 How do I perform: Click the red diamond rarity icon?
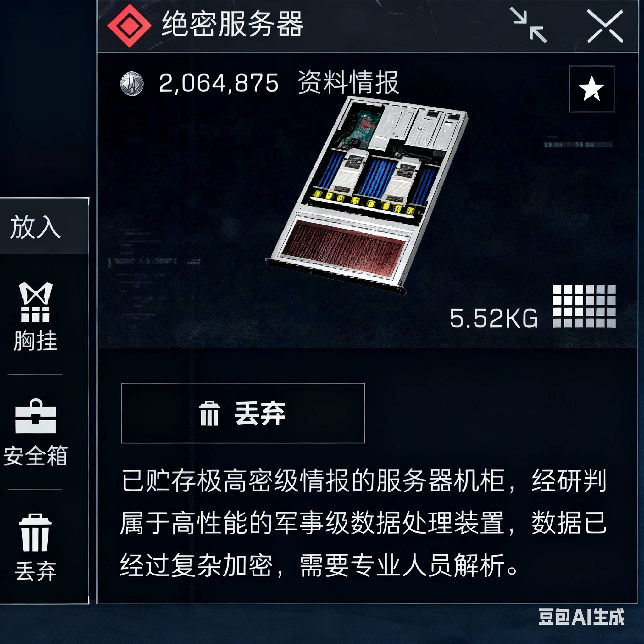[x=129, y=26]
